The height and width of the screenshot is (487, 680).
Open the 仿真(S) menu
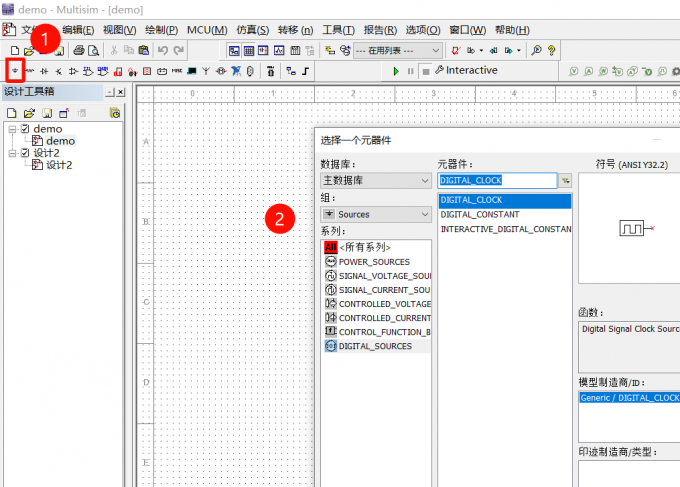(252, 30)
